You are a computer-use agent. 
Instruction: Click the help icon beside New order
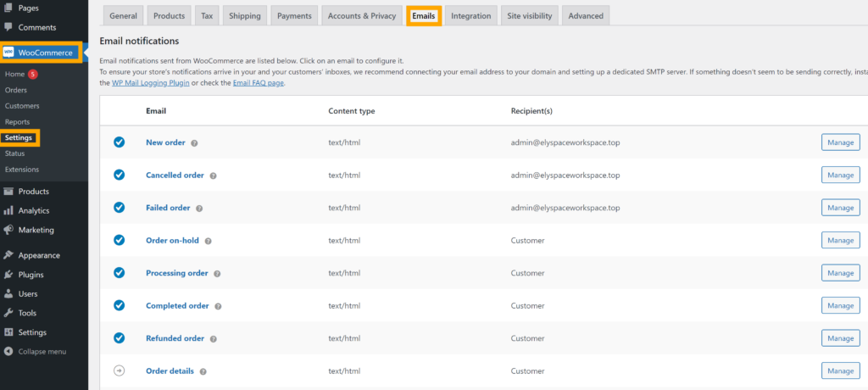194,143
